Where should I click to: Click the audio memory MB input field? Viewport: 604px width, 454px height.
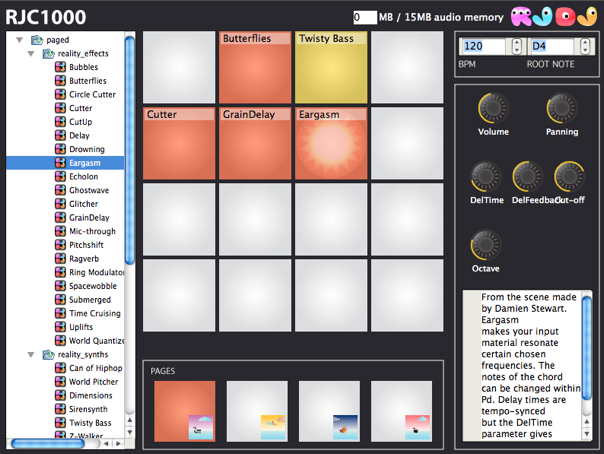tap(365, 17)
